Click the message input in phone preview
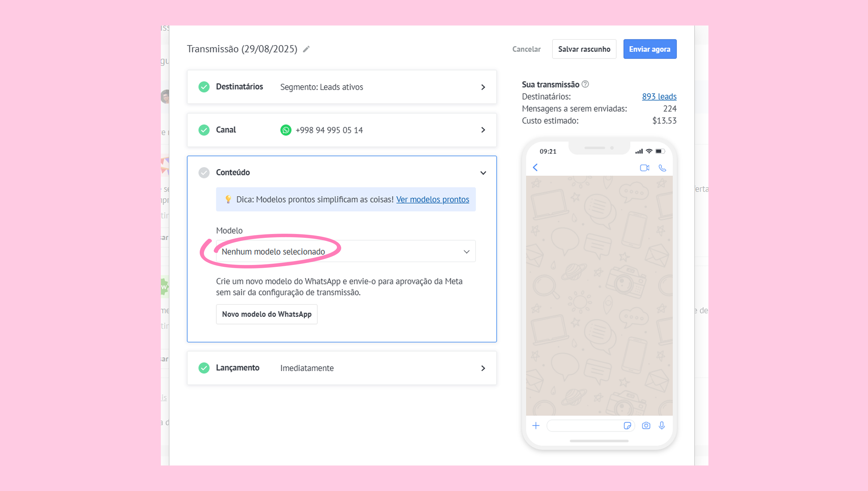 pyautogui.click(x=585, y=426)
